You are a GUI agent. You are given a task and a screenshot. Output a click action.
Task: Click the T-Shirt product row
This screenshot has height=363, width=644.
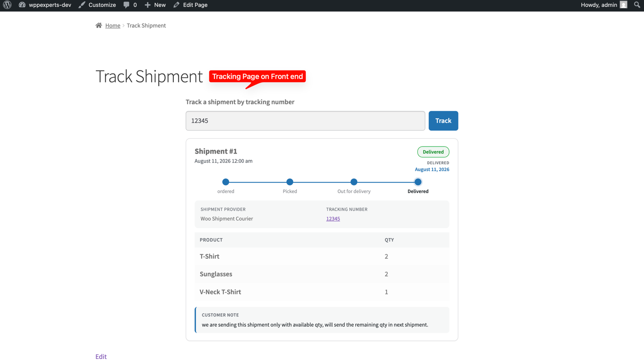322,256
